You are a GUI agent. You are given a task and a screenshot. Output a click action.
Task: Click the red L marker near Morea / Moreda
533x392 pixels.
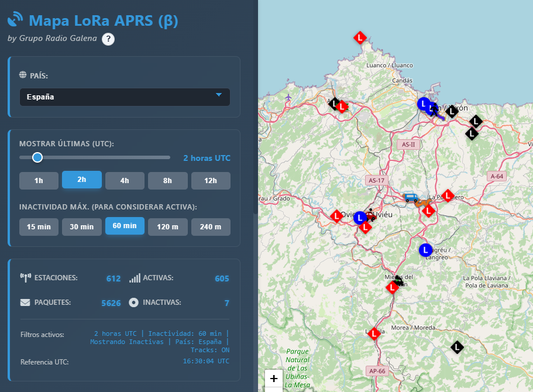click(374, 333)
